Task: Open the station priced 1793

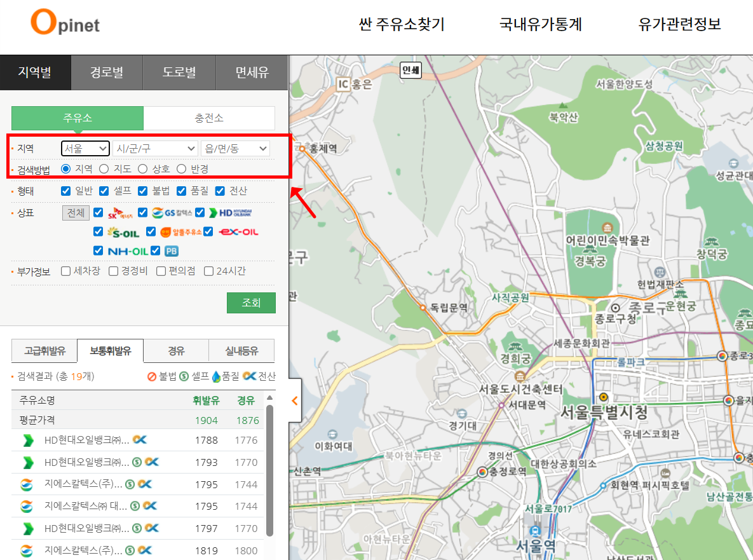Action: pos(137,463)
